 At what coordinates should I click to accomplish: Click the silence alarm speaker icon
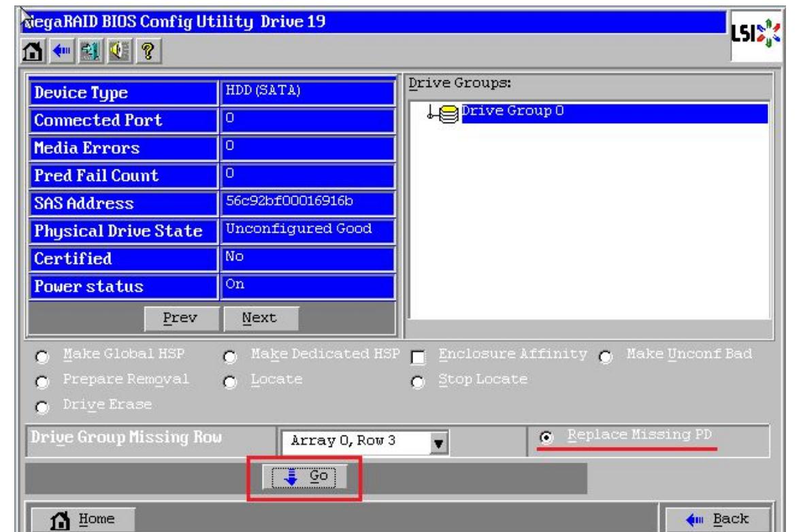[119, 51]
